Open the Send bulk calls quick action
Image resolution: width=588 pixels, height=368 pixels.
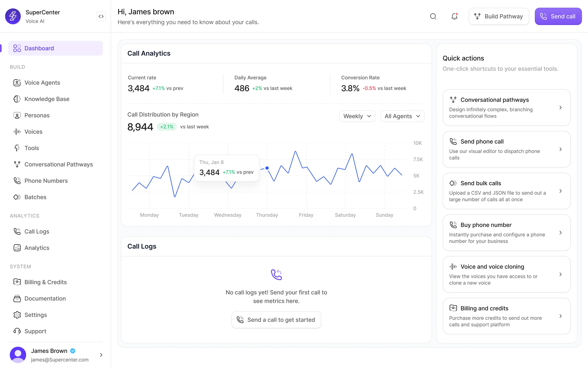click(x=506, y=191)
